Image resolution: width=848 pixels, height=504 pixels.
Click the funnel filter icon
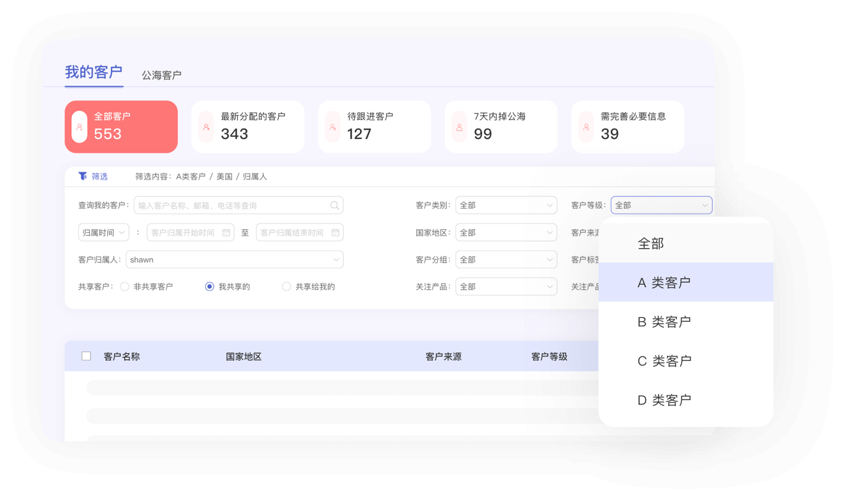click(82, 176)
